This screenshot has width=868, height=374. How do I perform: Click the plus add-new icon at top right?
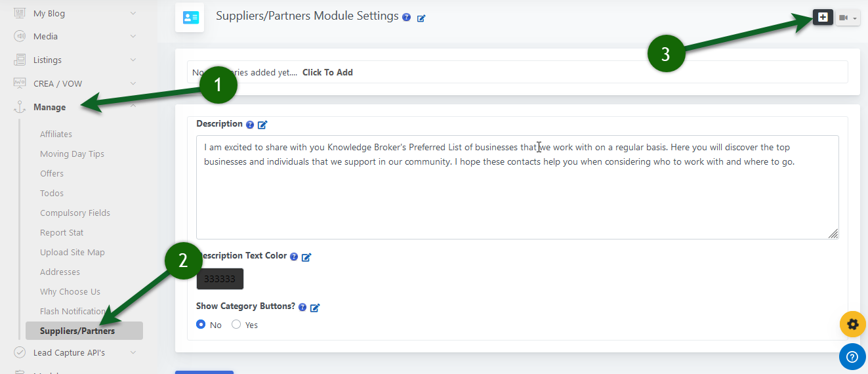click(823, 18)
